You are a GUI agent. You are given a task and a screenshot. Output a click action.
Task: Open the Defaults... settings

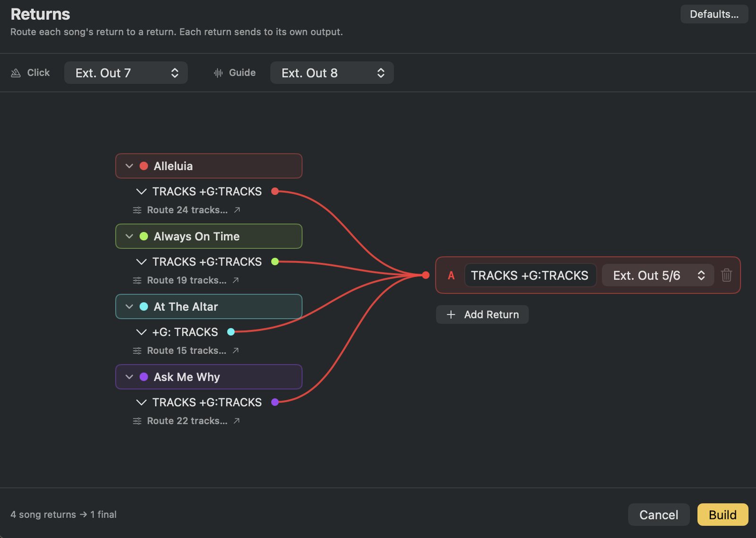pos(714,14)
